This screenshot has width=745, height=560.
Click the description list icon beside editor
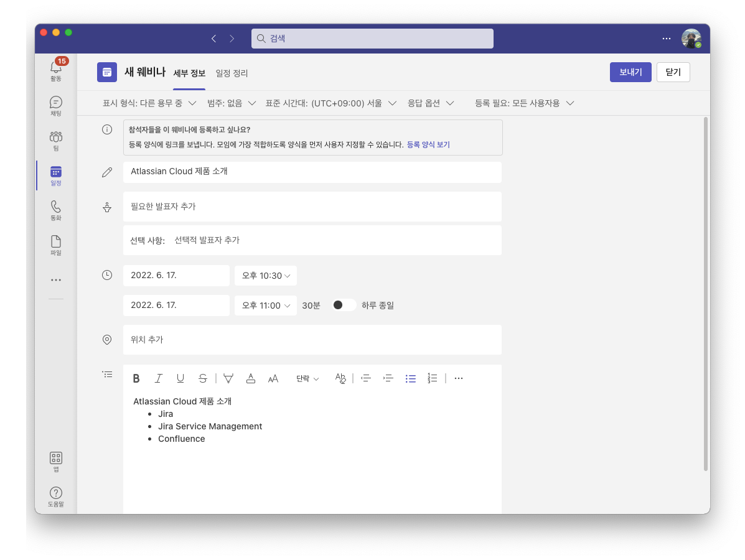pos(108,375)
